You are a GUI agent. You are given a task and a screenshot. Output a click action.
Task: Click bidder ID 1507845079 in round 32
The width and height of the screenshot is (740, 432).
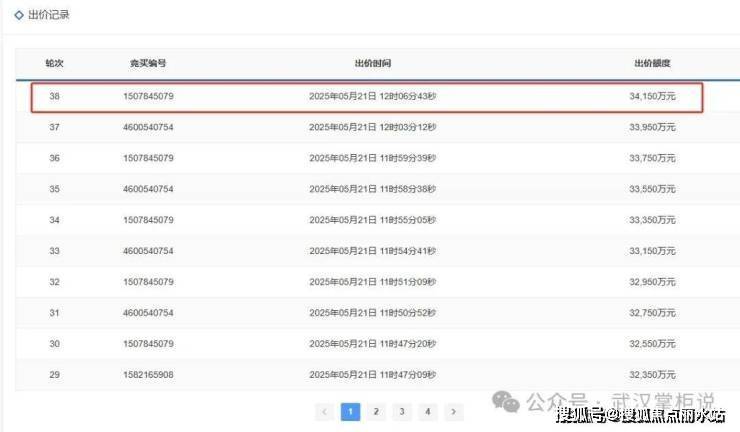click(148, 282)
